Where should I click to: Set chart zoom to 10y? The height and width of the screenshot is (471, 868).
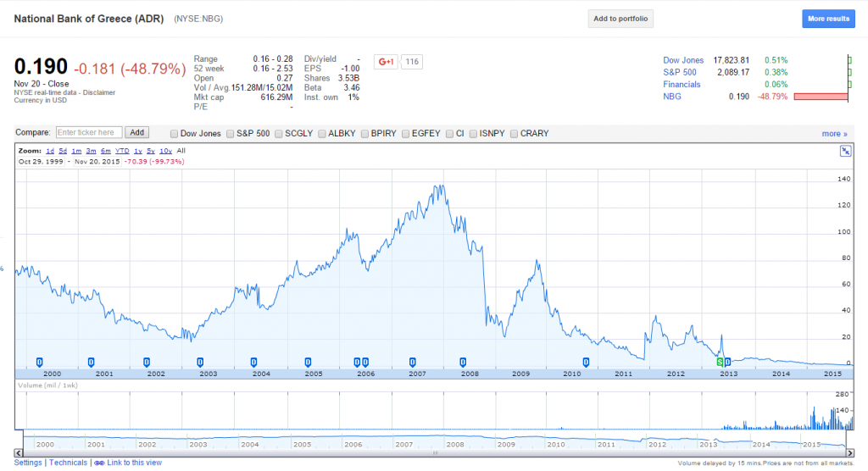click(x=165, y=151)
